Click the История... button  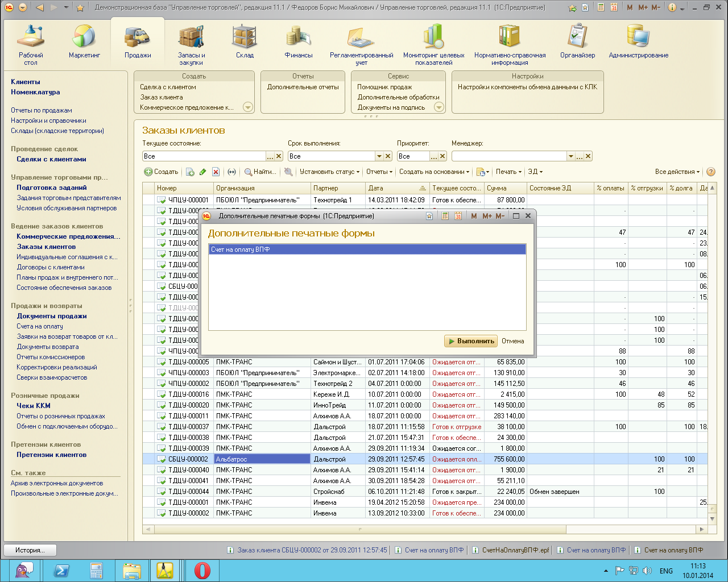pyautogui.click(x=31, y=550)
